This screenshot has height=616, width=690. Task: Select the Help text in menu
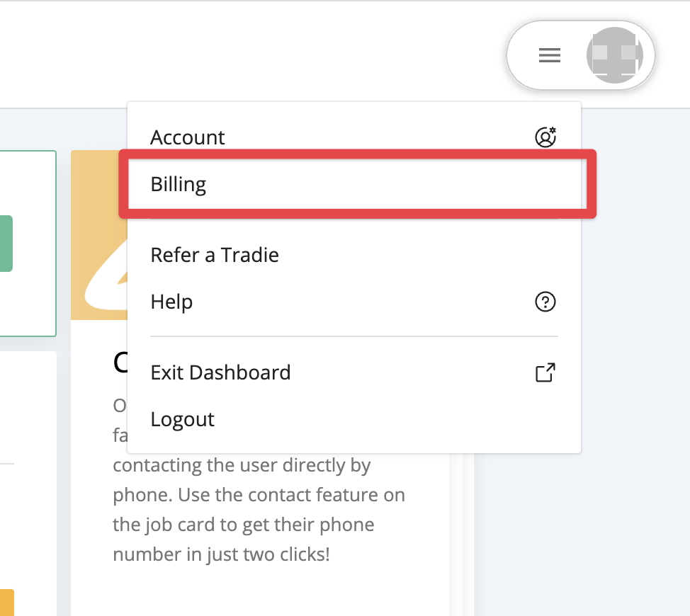click(171, 302)
